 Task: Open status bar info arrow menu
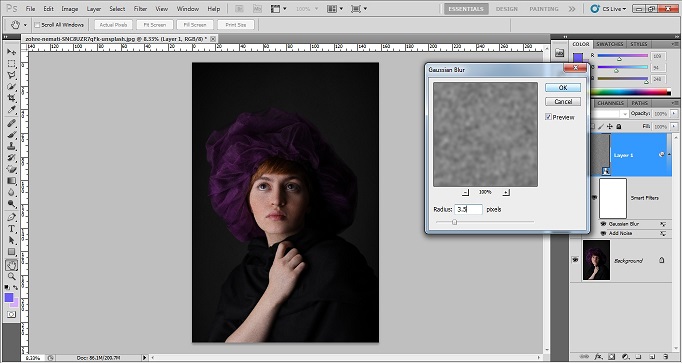(x=145, y=358)
